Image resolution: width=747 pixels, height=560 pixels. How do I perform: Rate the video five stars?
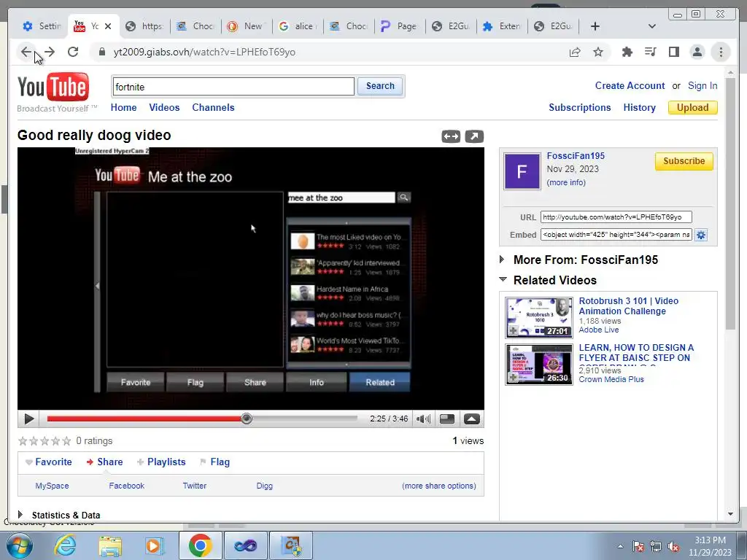click(x=66, y=441)
